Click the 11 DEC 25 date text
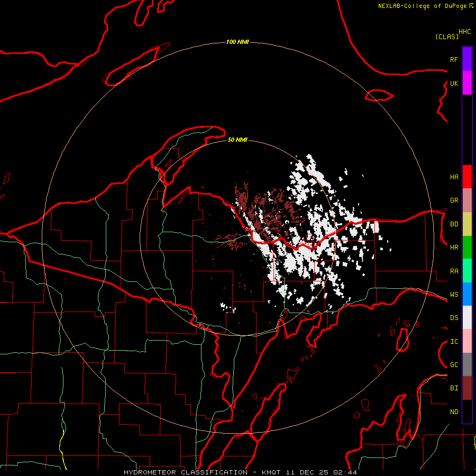This screenshot has height=476, width=476. click(307, 472)
